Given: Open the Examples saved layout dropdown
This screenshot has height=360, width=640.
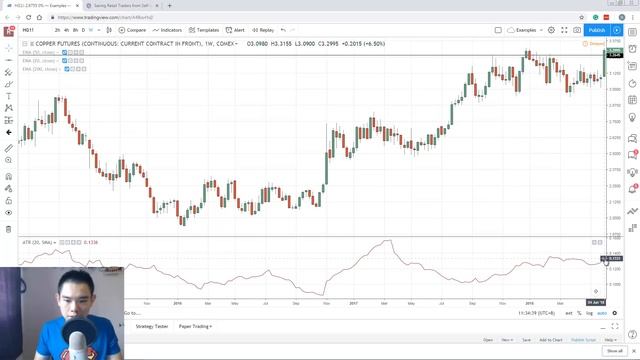Looking at the screenshot, I should click(525, 30).
